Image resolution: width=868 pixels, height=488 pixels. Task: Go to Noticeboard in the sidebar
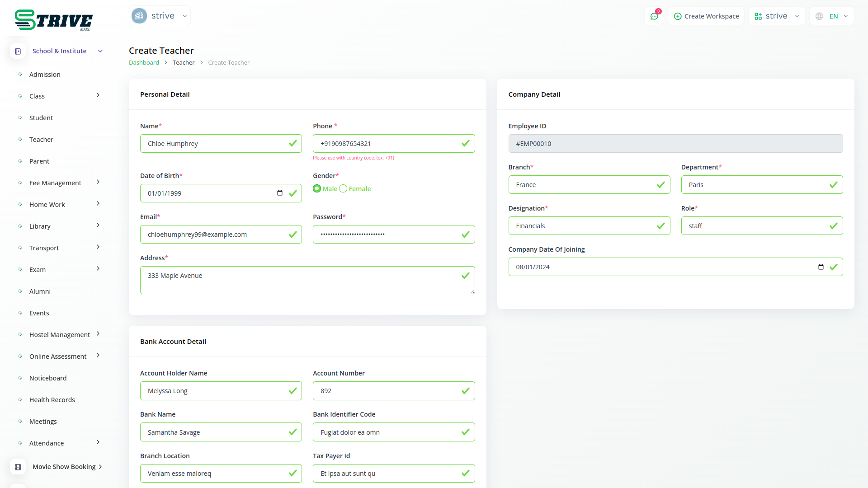point(48,378)
